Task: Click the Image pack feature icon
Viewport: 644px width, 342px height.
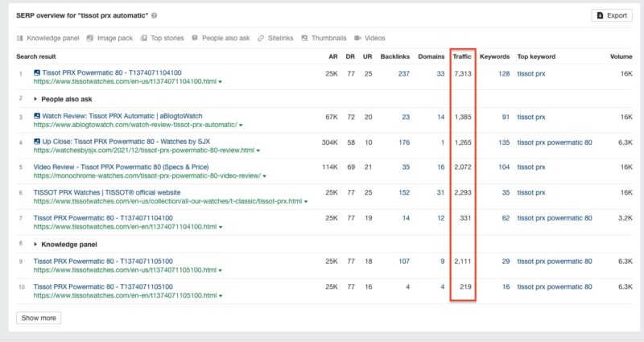Action: click(x=90, y=38)
